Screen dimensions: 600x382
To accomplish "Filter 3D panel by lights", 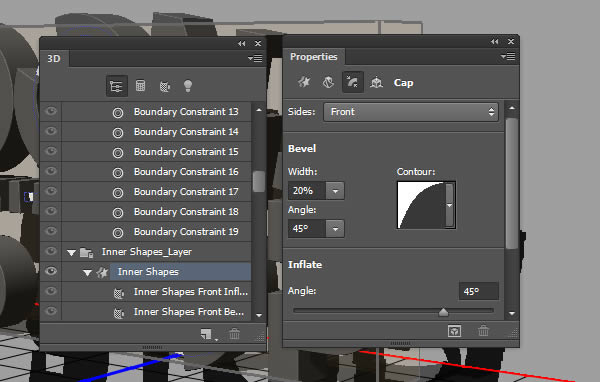I will pyautogui.click(x=188, y=86).
